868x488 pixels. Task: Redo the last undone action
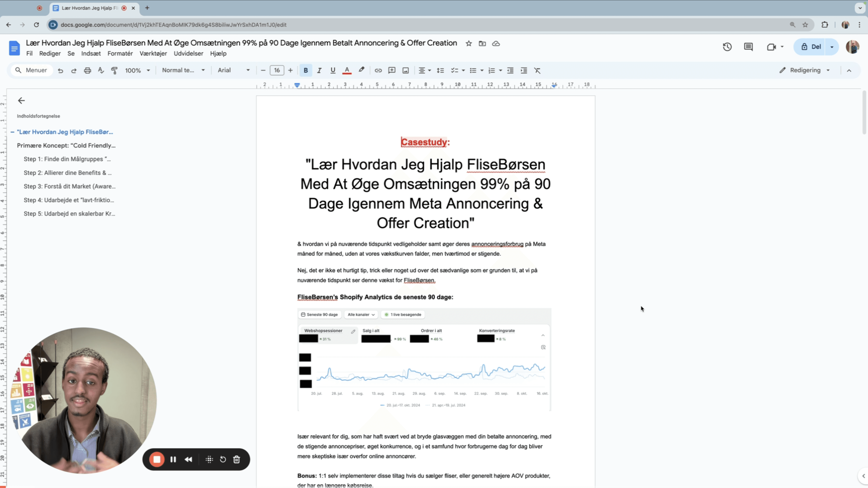pos(74,70)
